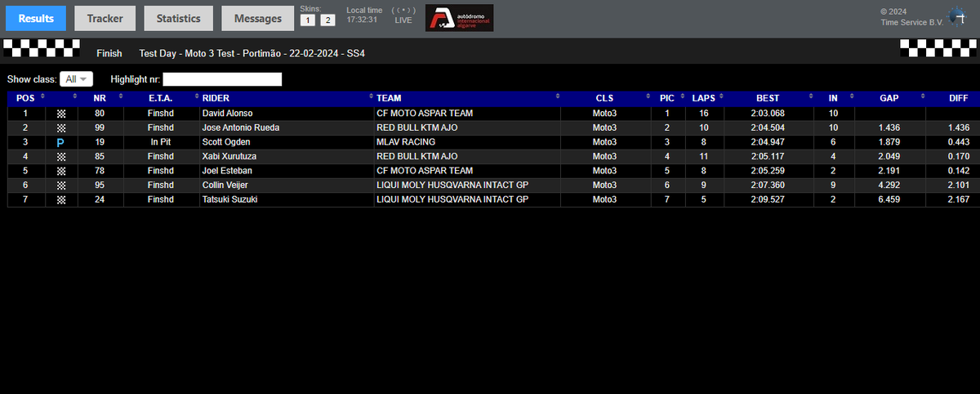The width and height of the screenshot is (980, 394).
Task: Sort by the GAP column header
Action: click(x=889, y=98)
